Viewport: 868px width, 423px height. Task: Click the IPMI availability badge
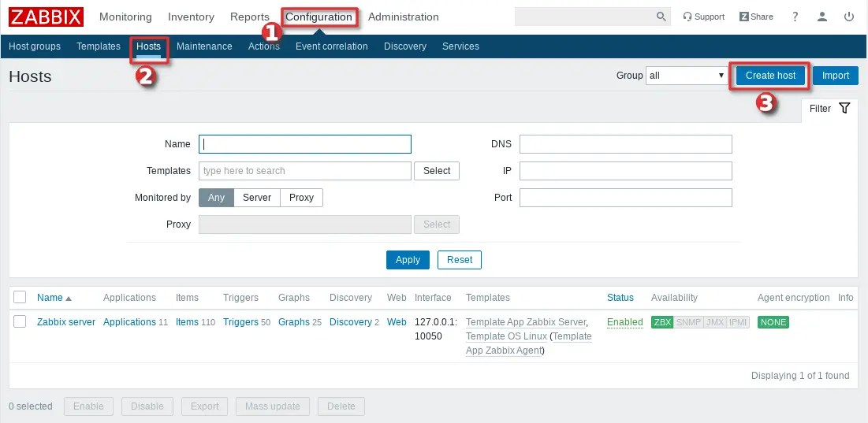tap(738, 322)
